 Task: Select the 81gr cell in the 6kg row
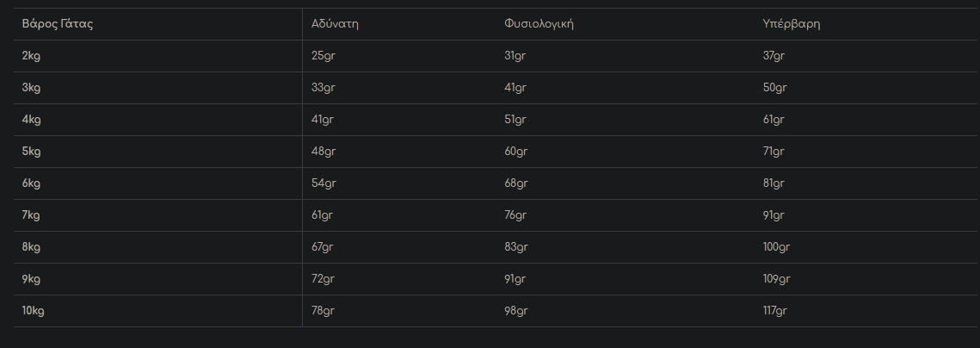pyautogui.click(x=774, y=183)
